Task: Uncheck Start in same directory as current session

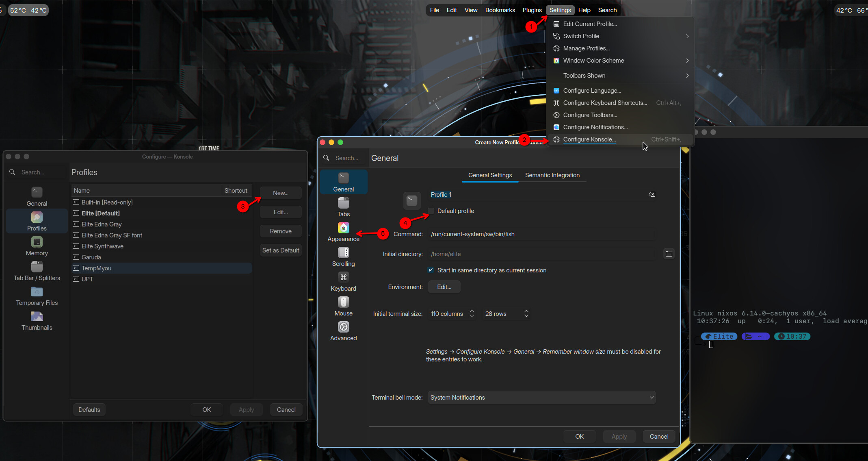Action: (431, 270)
